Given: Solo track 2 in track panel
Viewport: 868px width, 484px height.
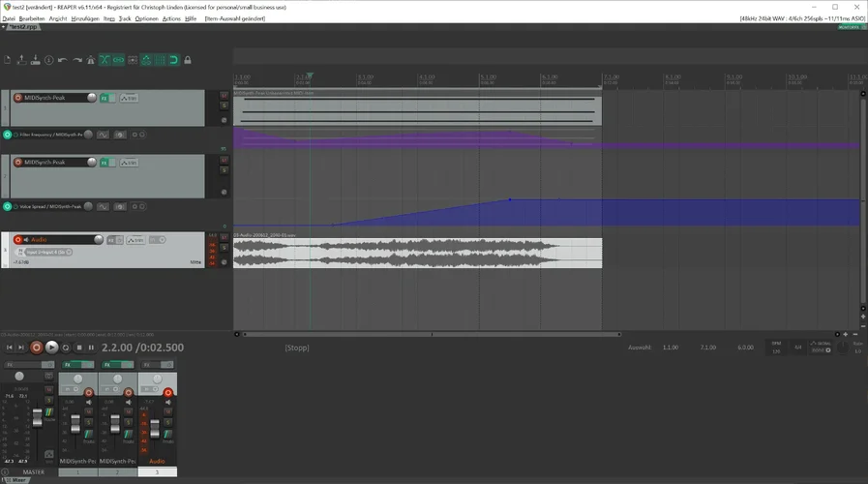Looking at the screenshot, I should (x=224, y=170).
